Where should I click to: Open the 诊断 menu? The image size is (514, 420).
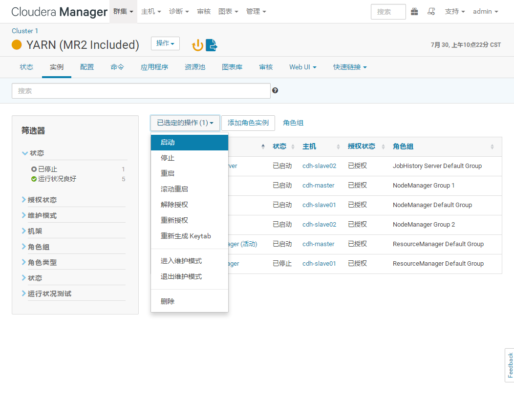click(179, 11)
